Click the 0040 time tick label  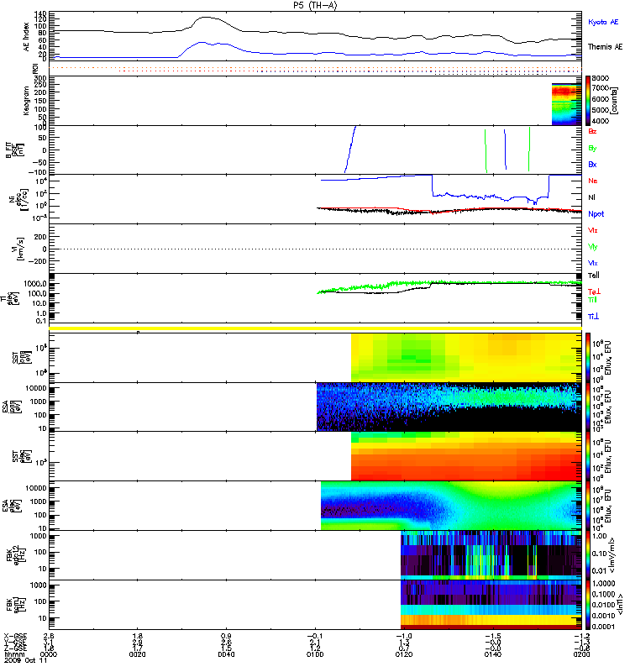click(226, 654)
